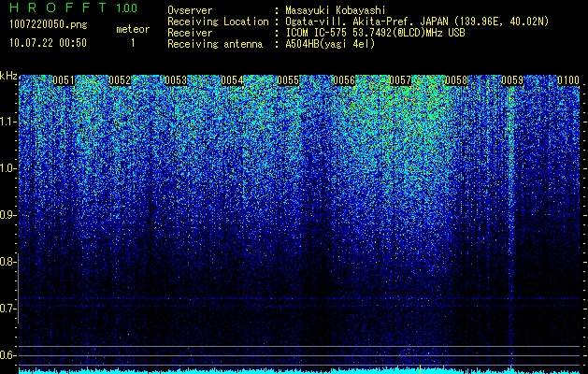This screenshot has height=374, width=588.
Task: Click the meteor count value 1
Action: pyautogui.click(x=133, y=43)
